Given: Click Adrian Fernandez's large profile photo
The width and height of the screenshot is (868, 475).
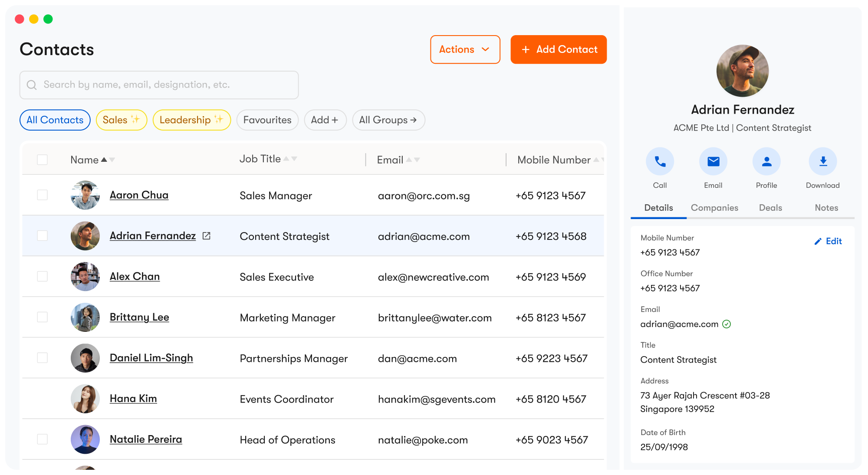Looking at the screenshot, I should (743, 71).
